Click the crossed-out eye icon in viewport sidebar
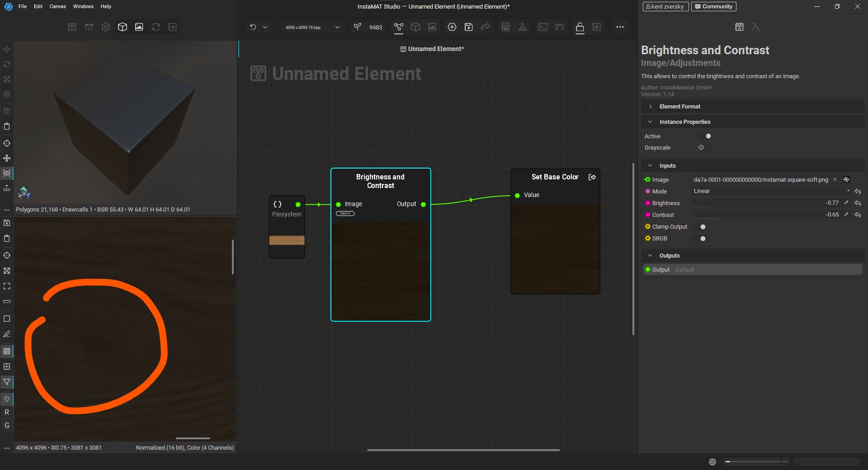Screen dimensions: 868x470 pos(7,173)
